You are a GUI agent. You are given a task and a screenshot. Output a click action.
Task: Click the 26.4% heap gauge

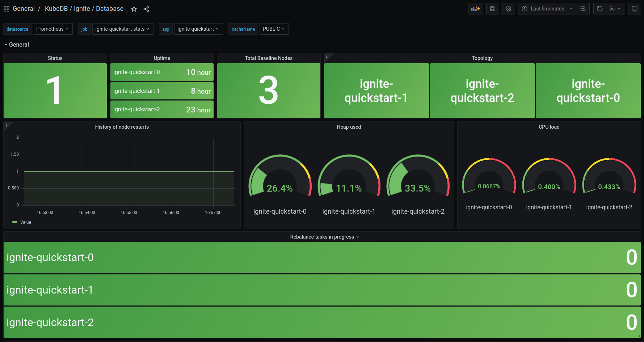coord(280,176)
